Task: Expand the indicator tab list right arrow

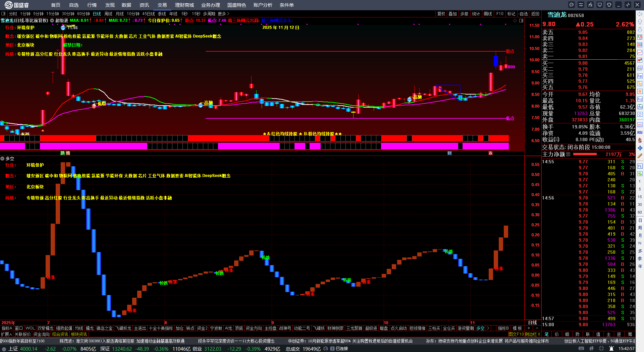Action: coord(488,328)
